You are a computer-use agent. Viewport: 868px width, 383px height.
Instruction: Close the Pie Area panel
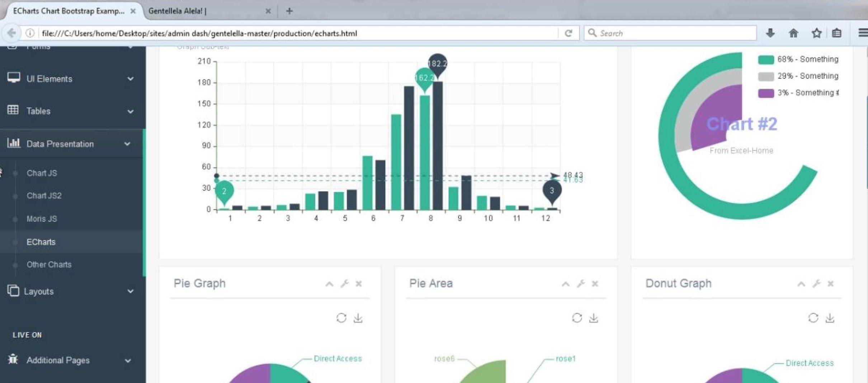(595, 284)
